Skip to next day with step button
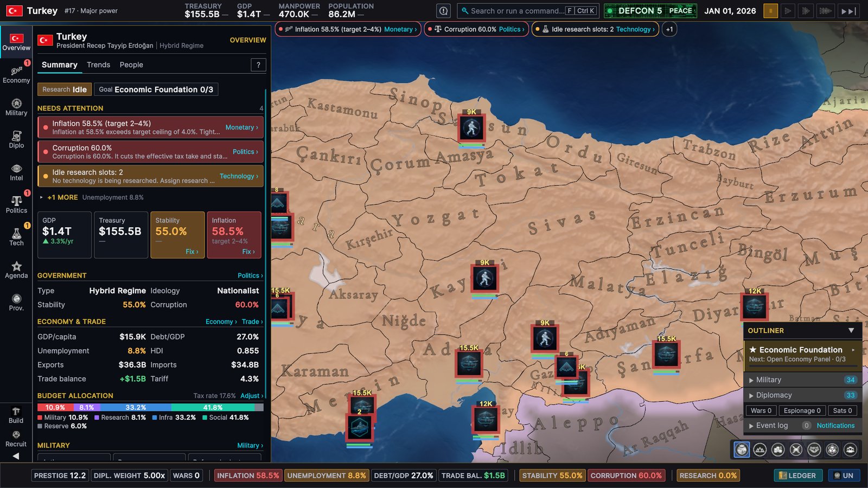Viewport: 868px width, 488px height. pyautogui.click(x=848, y=11)
